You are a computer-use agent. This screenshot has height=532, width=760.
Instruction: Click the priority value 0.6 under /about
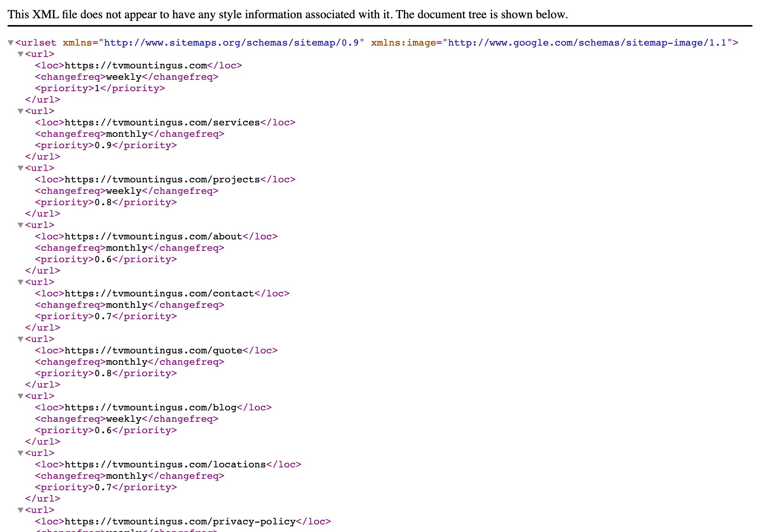coord(103,259)
